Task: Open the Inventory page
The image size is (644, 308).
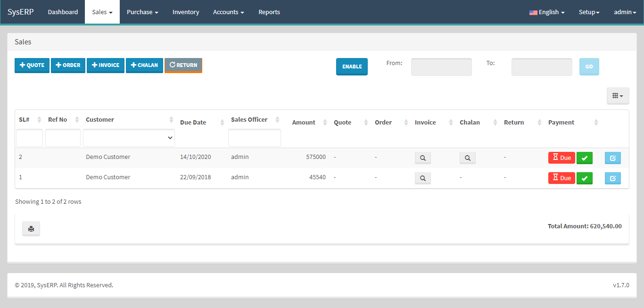Action: (186, 12)
